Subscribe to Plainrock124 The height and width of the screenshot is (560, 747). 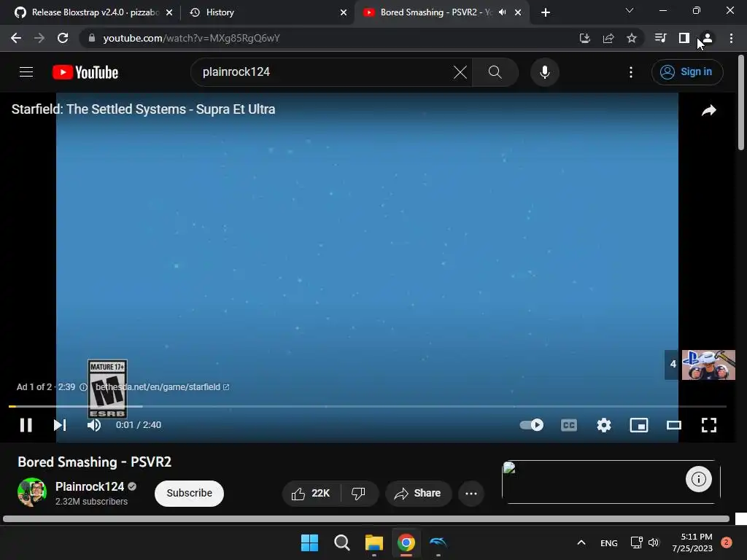(x=189, y=494)
